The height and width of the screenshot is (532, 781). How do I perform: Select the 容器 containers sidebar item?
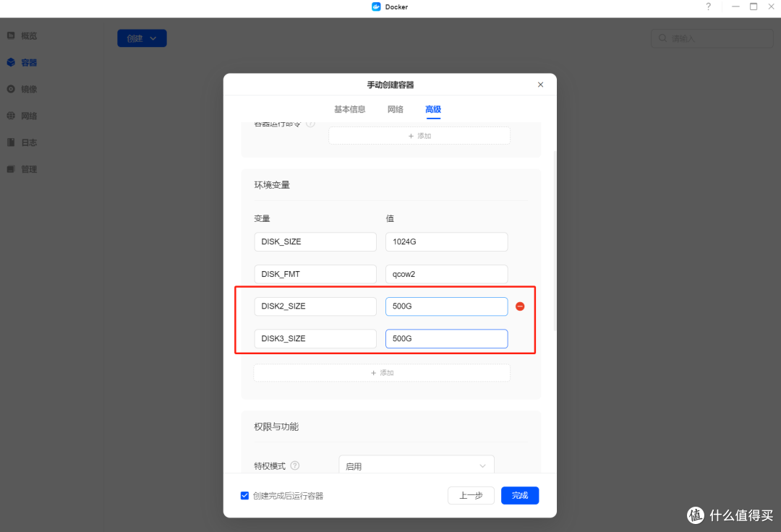click(22, 63)
